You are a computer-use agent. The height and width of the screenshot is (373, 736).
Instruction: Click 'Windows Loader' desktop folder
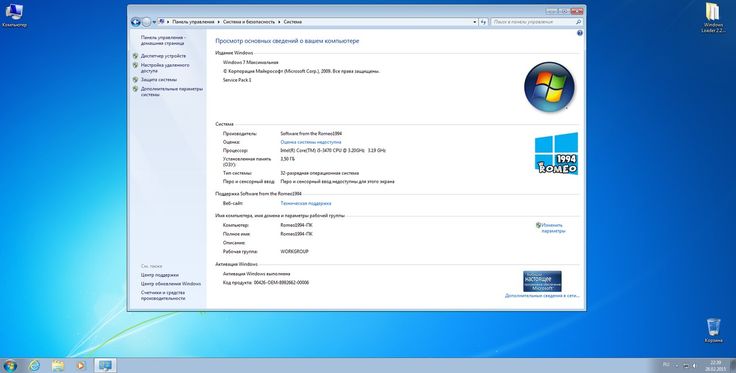coord(713,18)
